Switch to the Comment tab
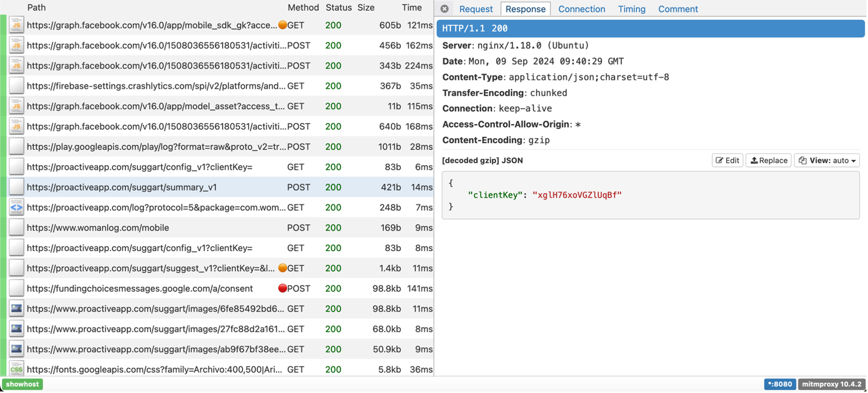Screen dimensions: 868x393 (678, 9)
